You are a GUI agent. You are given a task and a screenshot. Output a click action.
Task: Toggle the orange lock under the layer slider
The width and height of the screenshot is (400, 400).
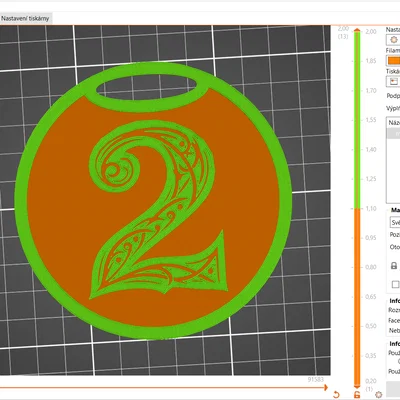coord(357,395)
